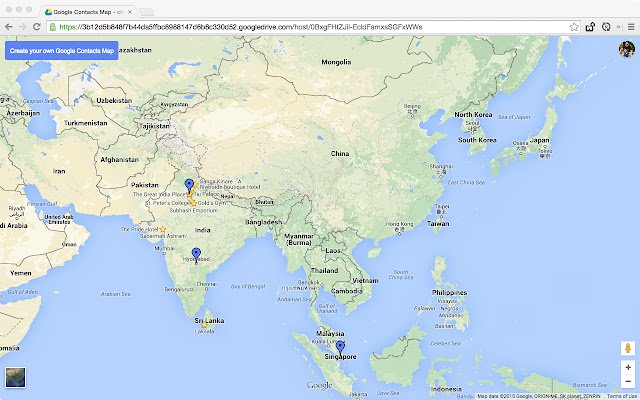640x400 pixels.
Task: Open Chrome's hamburger menu
Action: pyautogui.click(x=631, y=27)
